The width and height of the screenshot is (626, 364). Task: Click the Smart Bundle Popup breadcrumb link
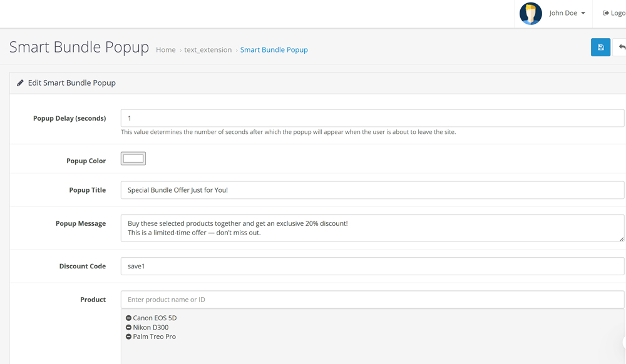coord(274,50)
